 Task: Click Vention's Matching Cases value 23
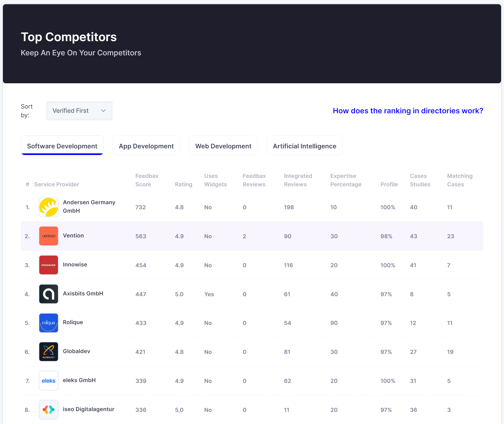point(450,236)
